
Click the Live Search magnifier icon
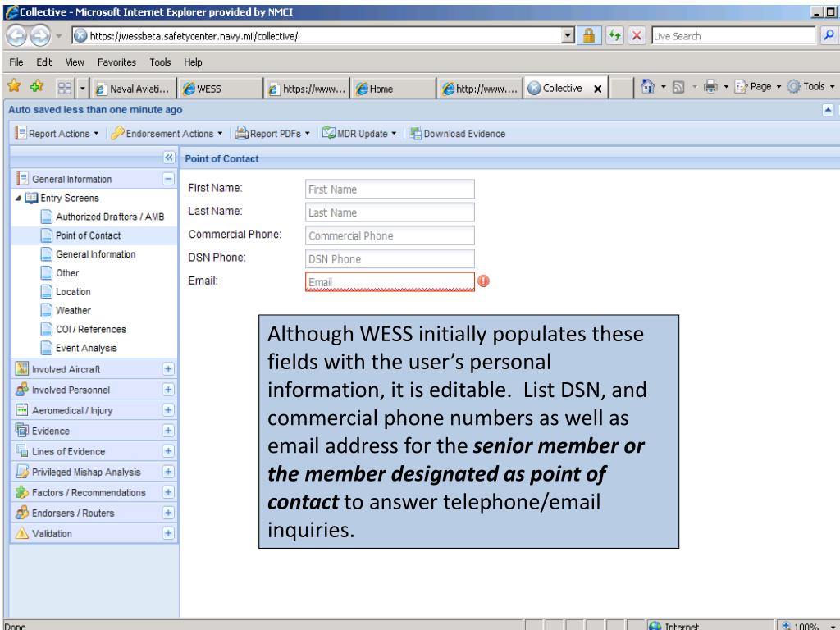coord(829,36)
